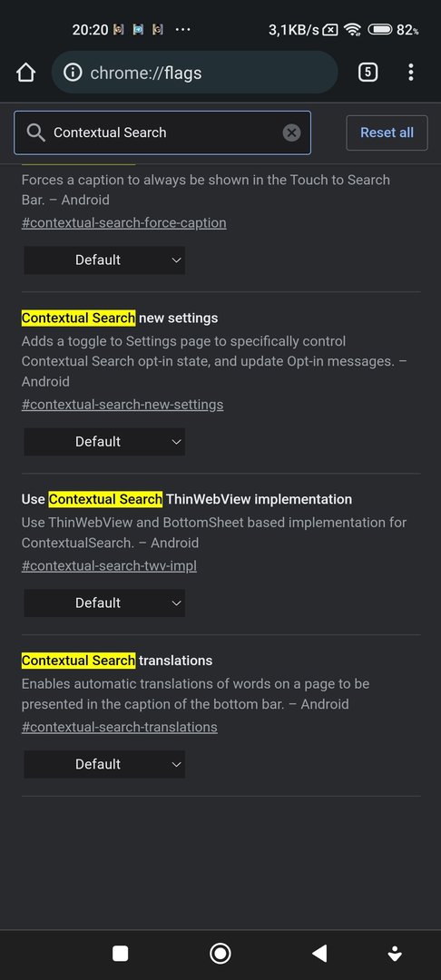The image size is (441, 980).
Task: Tap the keyboard-hide down arrow in nav bar
Action: (x=394, y=953)
